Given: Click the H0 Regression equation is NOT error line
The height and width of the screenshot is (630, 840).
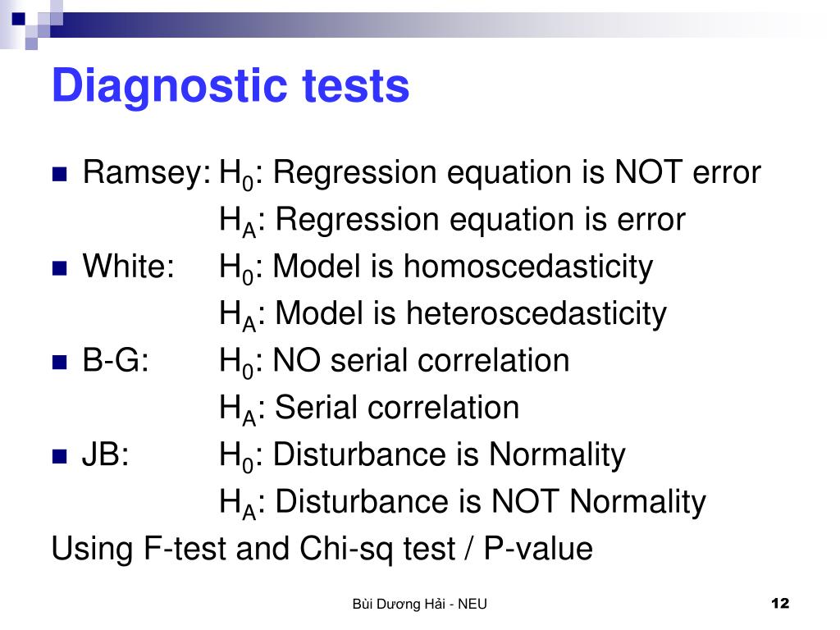Looking at the screenshot, I should [491, 174].
